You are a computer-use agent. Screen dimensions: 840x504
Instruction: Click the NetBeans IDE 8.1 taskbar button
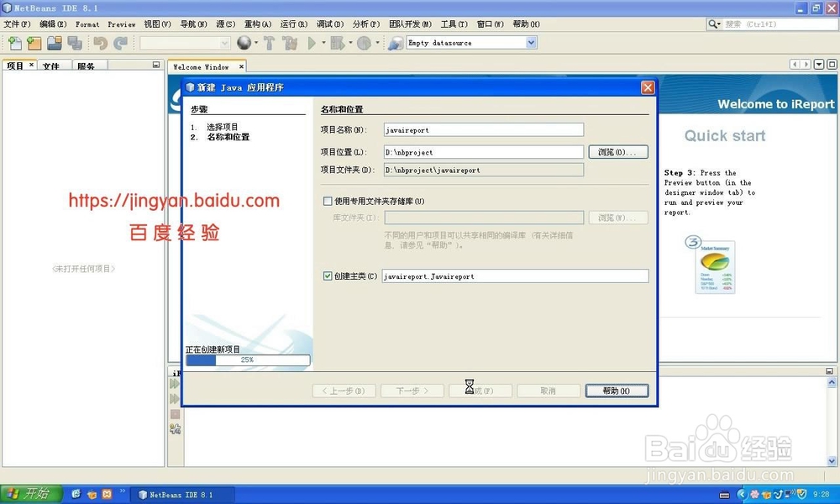click(182, 495)
